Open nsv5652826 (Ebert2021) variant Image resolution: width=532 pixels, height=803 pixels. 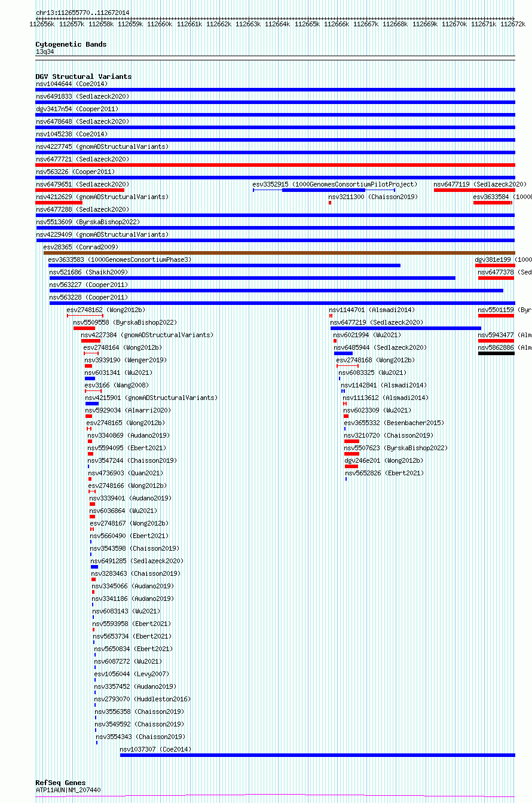coord(384,473)
